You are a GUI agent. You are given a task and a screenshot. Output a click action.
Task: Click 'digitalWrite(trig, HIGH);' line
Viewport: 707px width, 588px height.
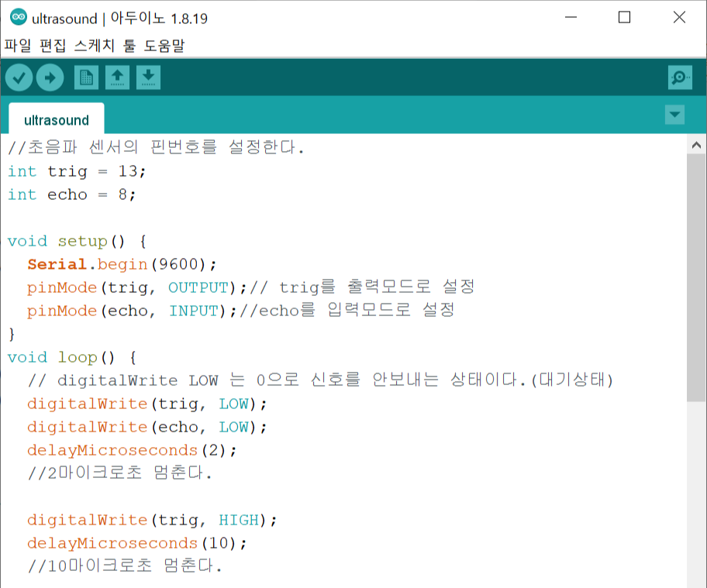(x=152, y=520)
